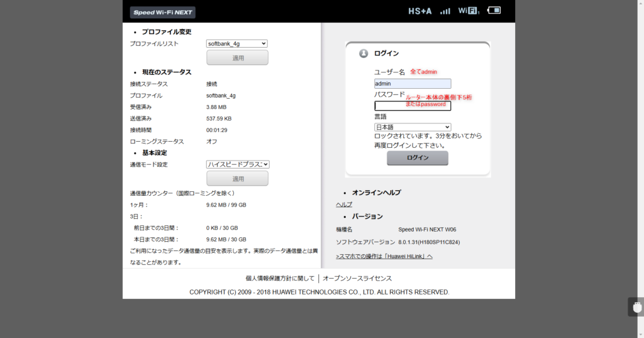
Task: Open the Huawei HiLink smartphone link
Action: [384, 256]
